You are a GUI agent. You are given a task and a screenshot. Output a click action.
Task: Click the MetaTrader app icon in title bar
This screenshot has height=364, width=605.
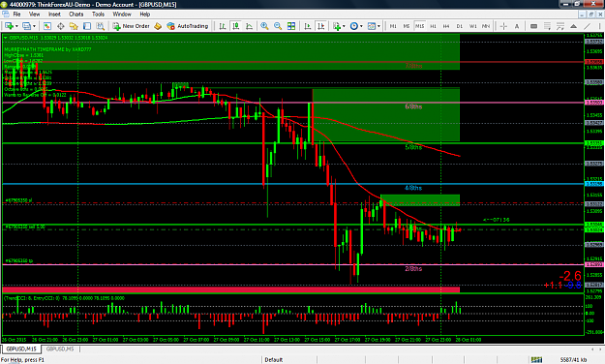point(4,4)
